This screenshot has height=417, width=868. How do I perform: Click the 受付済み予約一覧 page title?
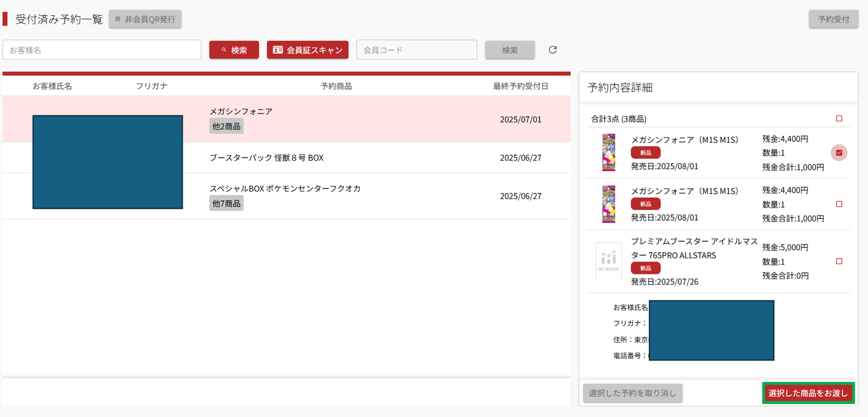click(x=59, y=19)
